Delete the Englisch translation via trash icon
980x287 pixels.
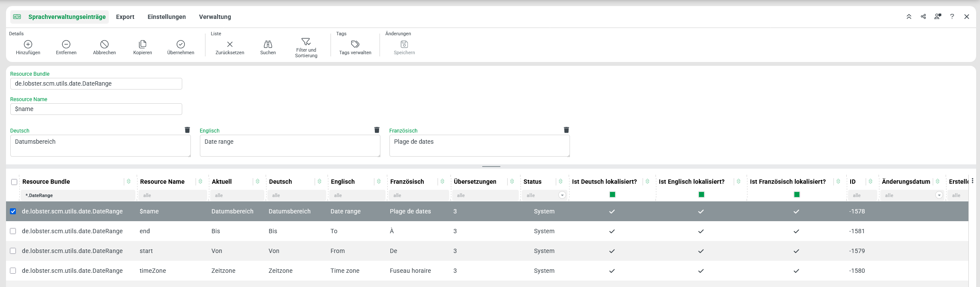click(x=377, y=130)
